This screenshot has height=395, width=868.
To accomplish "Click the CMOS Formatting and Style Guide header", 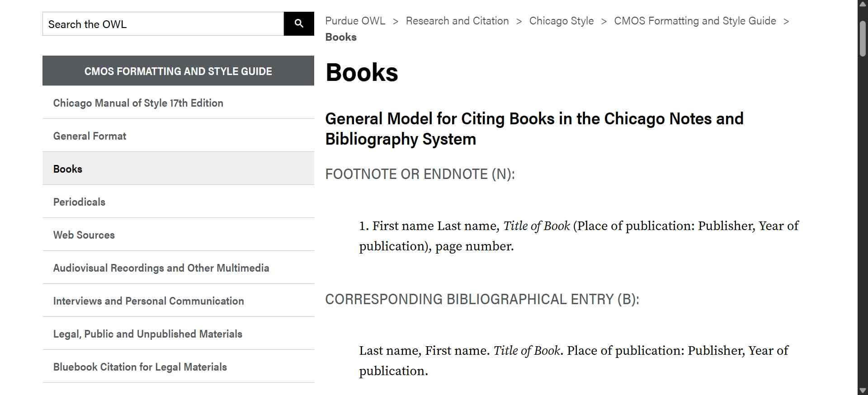I will tap(178, 71).
